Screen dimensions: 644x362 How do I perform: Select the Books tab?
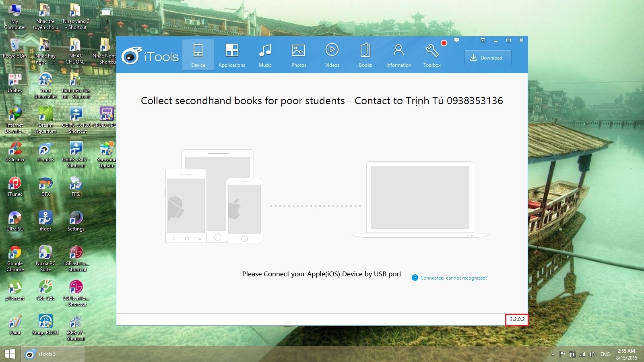365,55
